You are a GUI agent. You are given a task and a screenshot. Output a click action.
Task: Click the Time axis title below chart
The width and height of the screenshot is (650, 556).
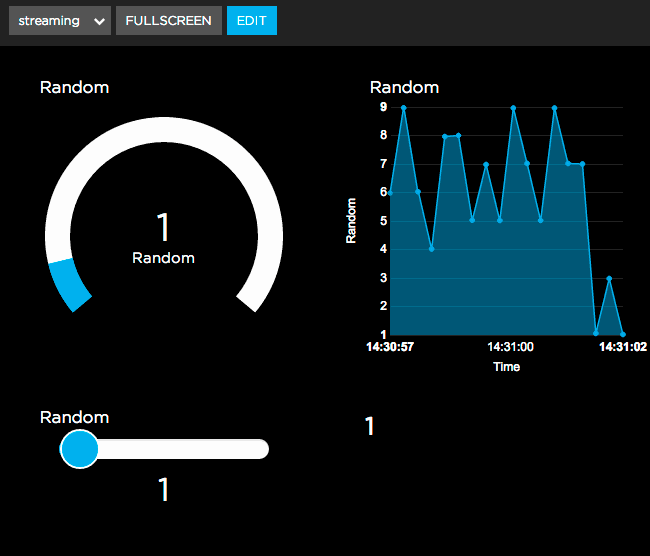[x=506, y=367]
